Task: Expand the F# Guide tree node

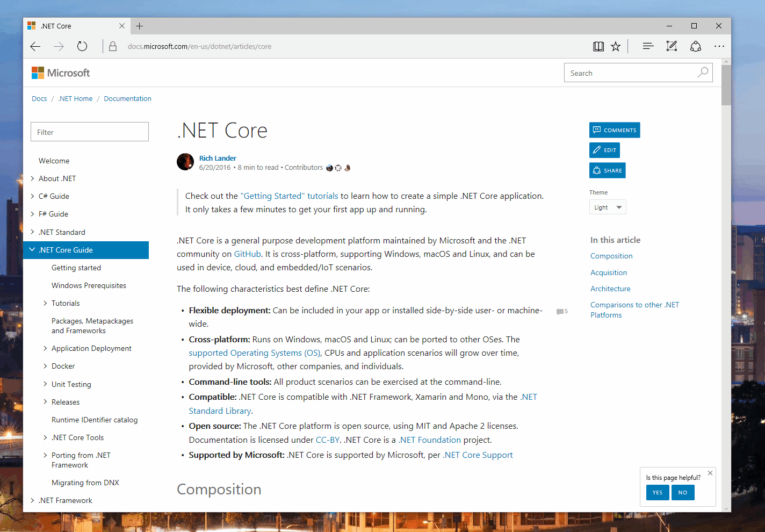Action: pyautogui.click(x=32, y=214)
